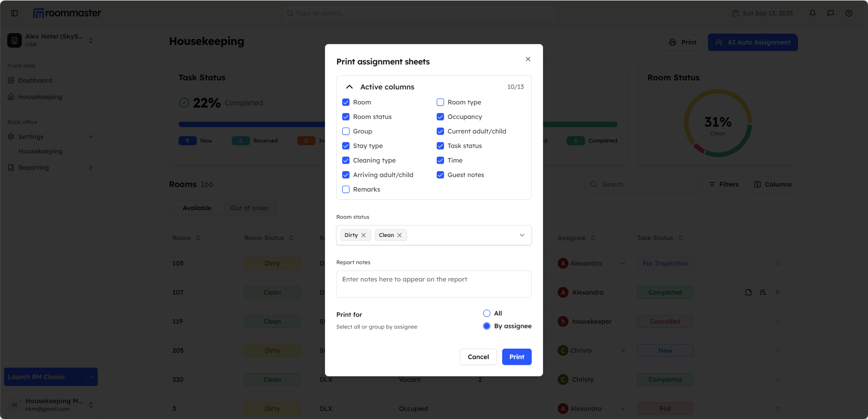
Task: Click the notifications bell icon
Action: pos(812,13)
